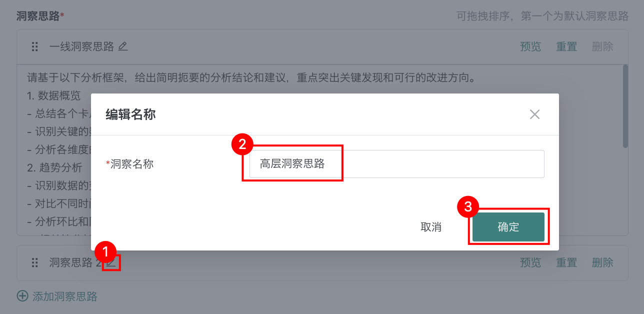Screen dimensions: 644x314
Task: Reset the 一线洞察思路 entry
Action: (x=566, y=47)
